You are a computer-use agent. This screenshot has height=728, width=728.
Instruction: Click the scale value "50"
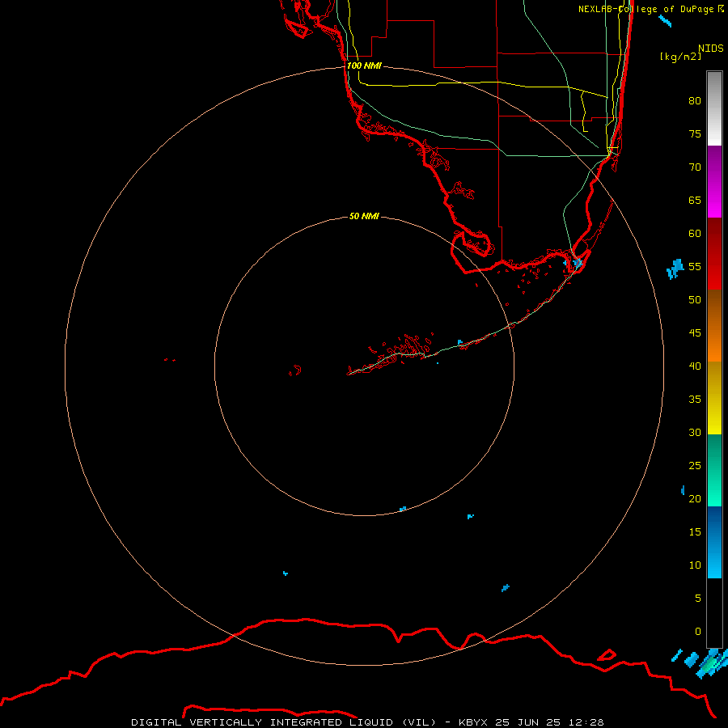click(x=695, y=300)
